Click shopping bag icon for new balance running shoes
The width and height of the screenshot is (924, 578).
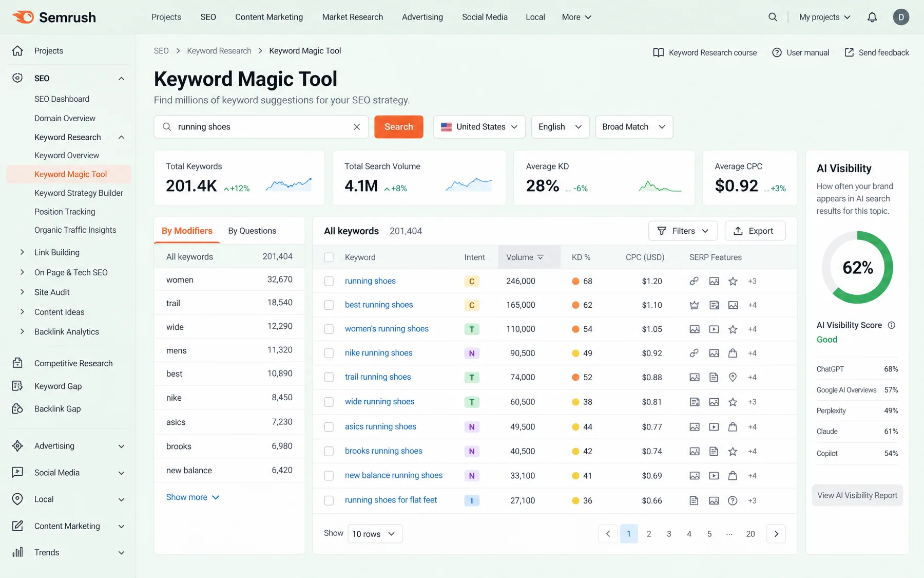pos(733,476)
